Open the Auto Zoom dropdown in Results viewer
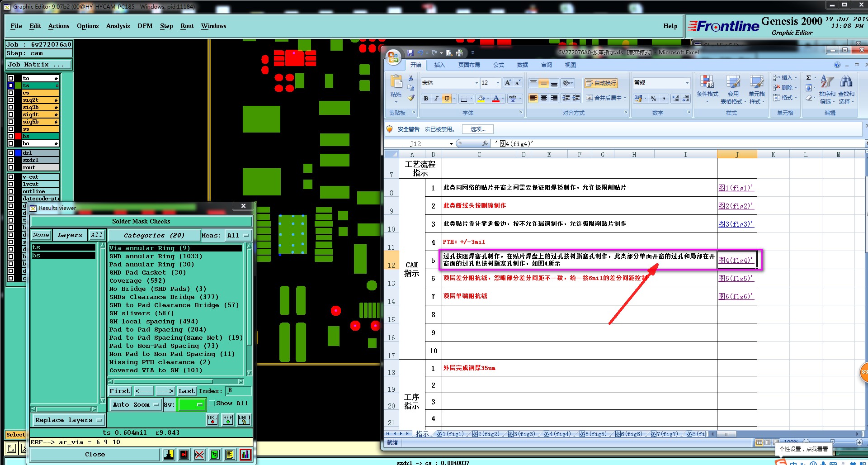Image resolution: width=868 pixels, height=465 pixels. (135, 404)
